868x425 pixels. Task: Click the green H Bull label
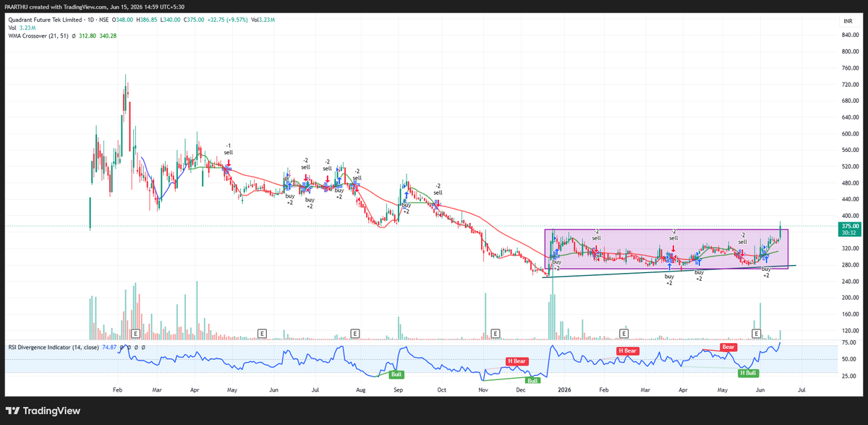tap(749, 373)
